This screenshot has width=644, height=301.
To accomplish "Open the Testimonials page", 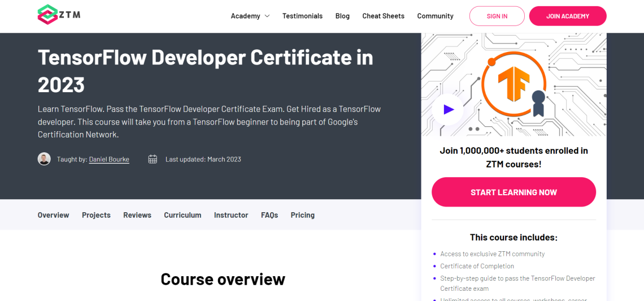I will (302, 16).
